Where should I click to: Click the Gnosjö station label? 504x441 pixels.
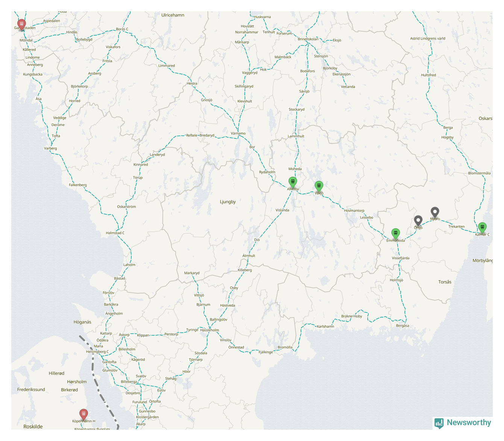coord(206,100)
